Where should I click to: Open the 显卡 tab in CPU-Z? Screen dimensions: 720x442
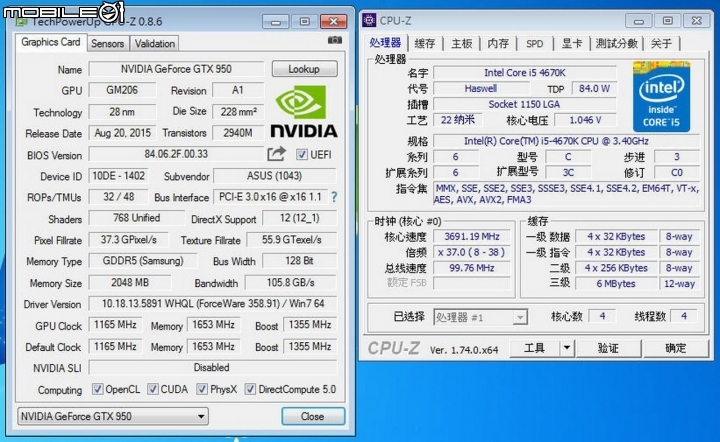click(572, 44)
